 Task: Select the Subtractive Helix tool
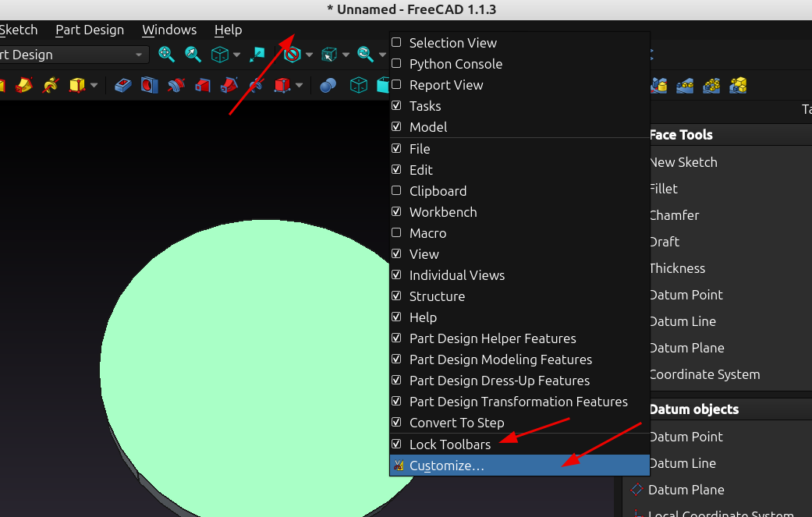point(255,85)
